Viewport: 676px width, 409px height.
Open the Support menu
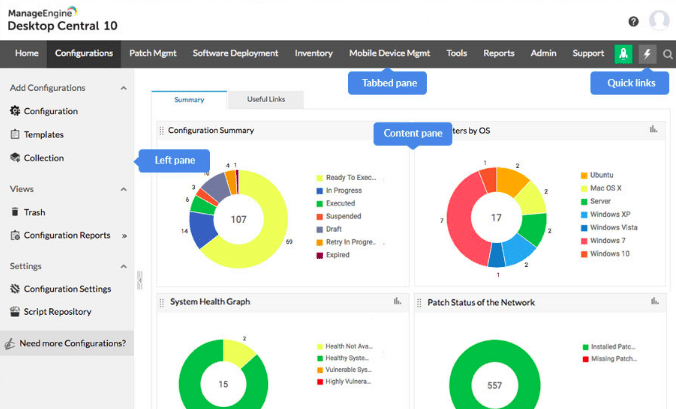[588, 53]
